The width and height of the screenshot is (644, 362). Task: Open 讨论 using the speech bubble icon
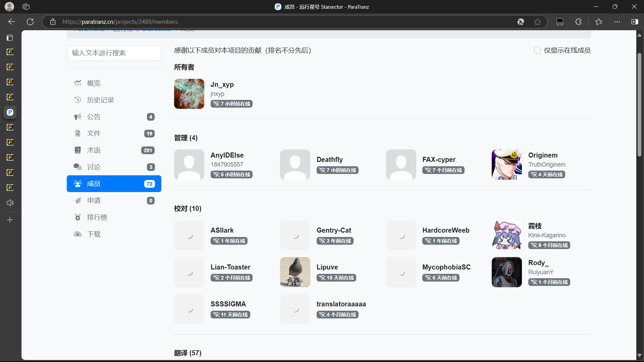point(78,167)
